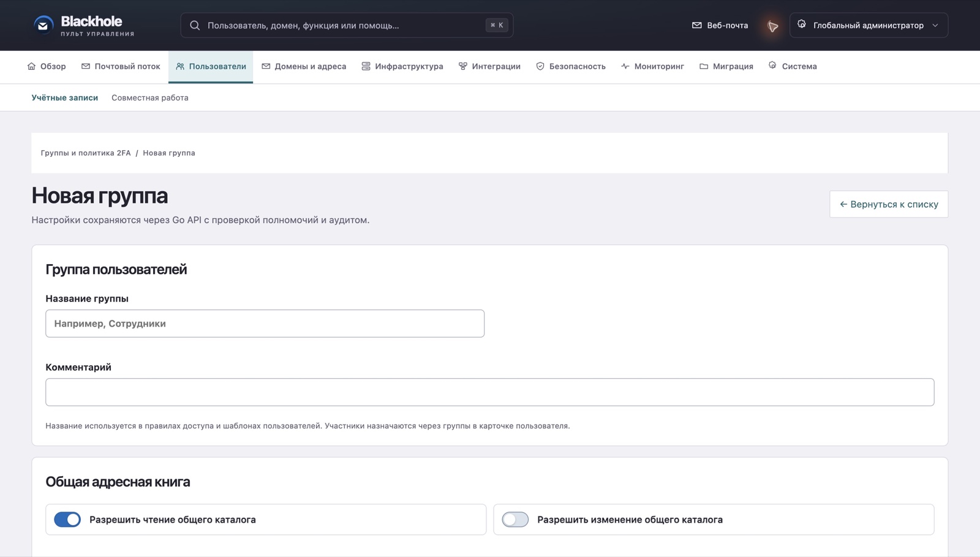The height and width of the screenshot is (557, 980).
Task: Open the Миграция tab
Action: click(x=726, y=66)
